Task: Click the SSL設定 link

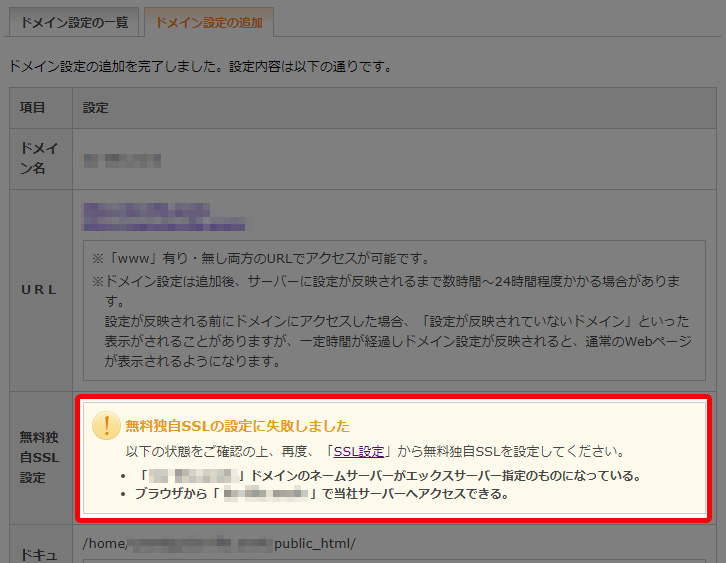Action: [358, 451]
